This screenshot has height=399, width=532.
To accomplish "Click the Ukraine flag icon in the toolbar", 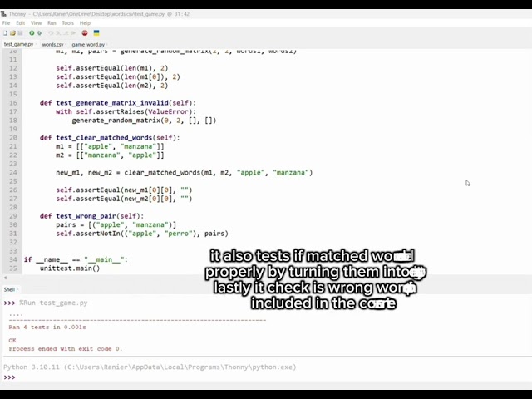I will click(96, 33).
